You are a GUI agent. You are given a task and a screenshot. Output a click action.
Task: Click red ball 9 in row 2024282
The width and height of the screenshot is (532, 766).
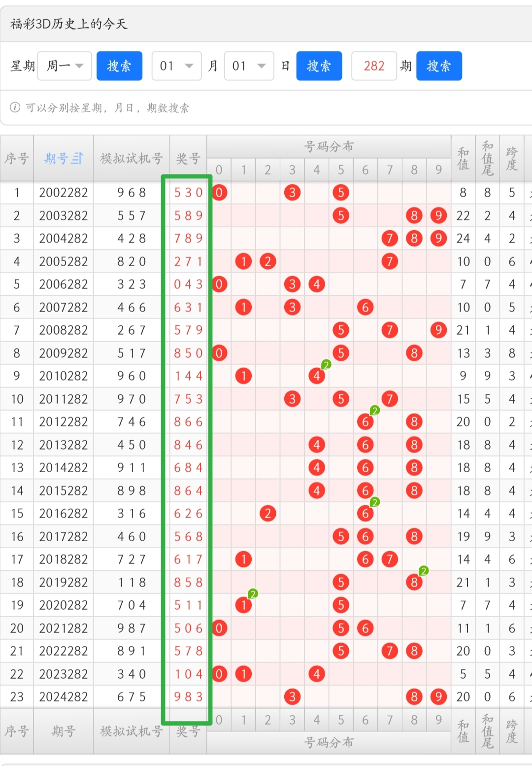pyautogui.click(x=438, y=697)
